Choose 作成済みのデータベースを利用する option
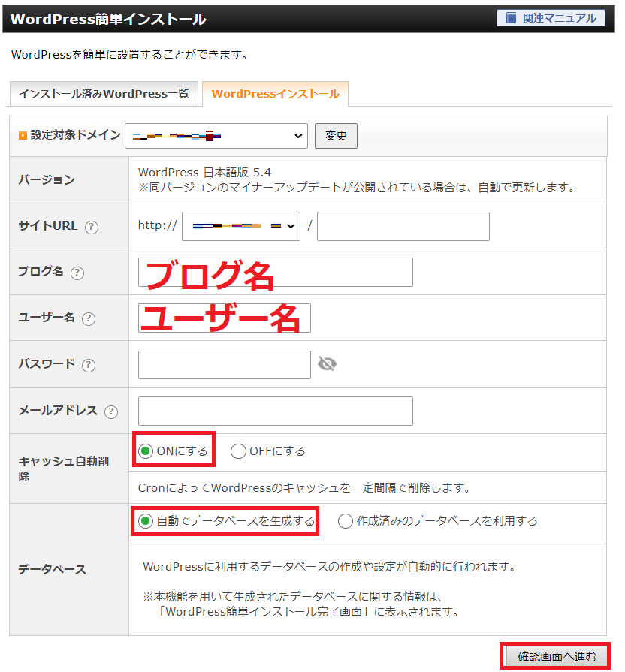625x672 pixels. [345, 521]
